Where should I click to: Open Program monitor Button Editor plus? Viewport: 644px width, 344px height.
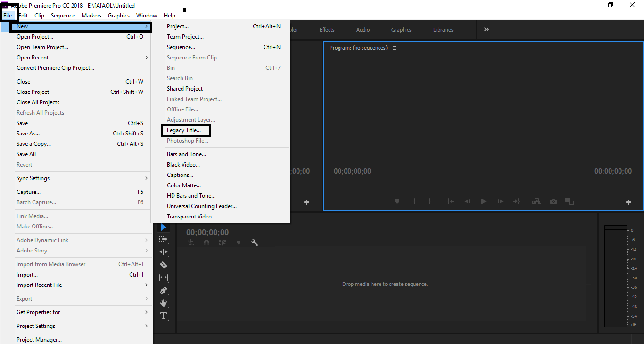[628, 202]
